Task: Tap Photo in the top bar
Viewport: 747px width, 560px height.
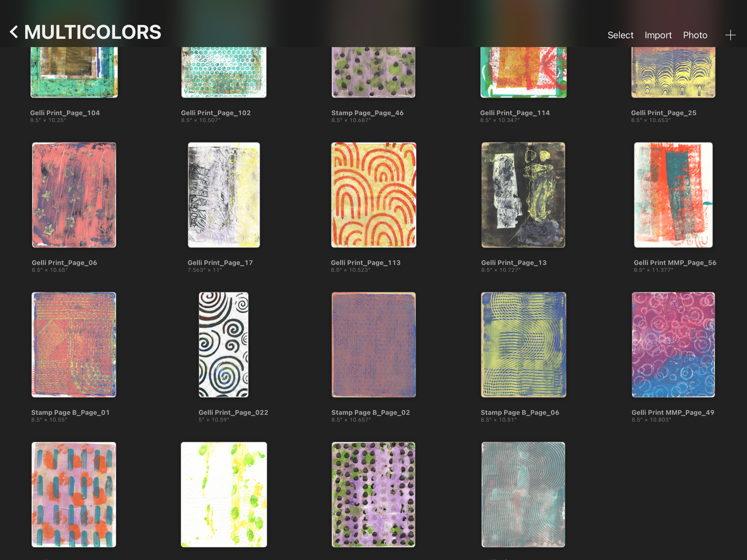Action: click(695, 35)
